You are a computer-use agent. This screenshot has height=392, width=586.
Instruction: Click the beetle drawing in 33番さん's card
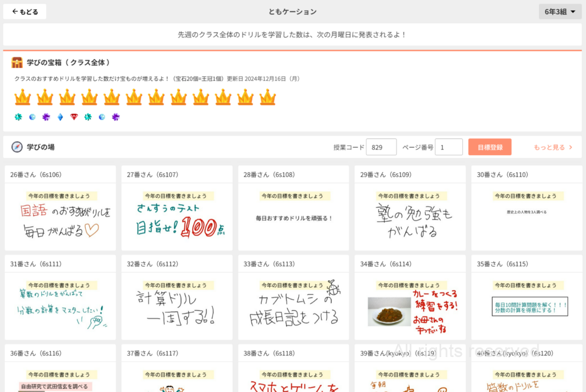(333, 288)
